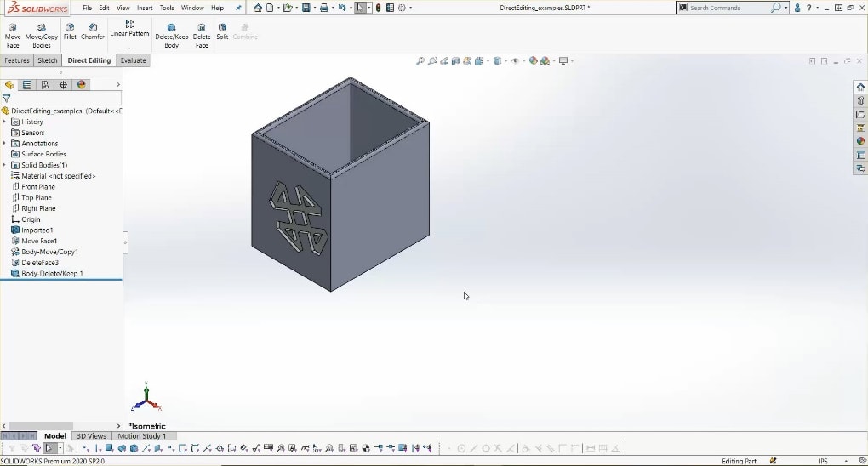Click the filter funnel in feature tree
The width and height of the screenshot is (868, 466).
tap(7, 98)
